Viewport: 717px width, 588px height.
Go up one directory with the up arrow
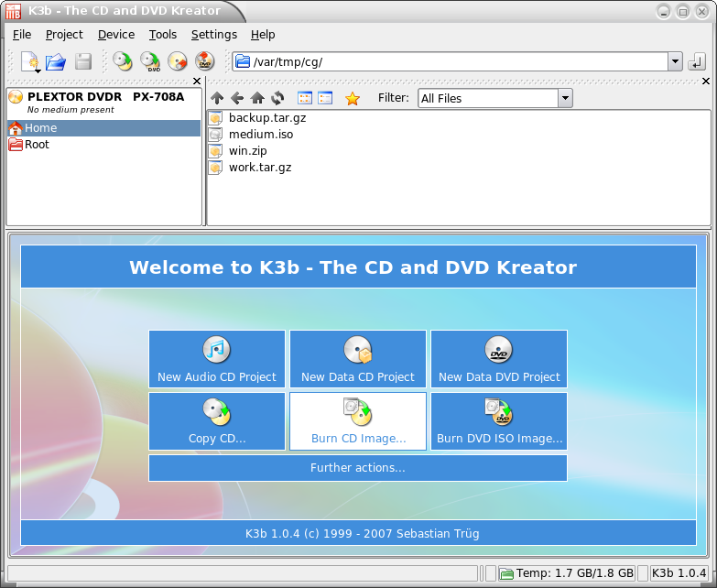(x=217, y=98)
